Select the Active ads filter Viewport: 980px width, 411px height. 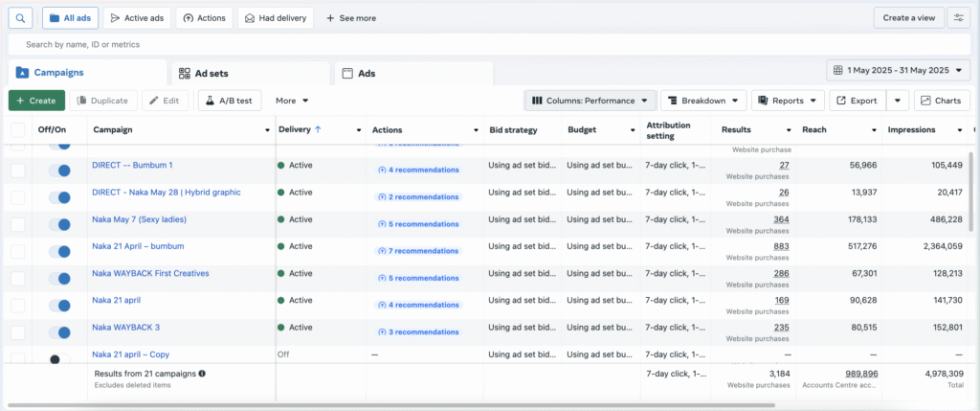[138, 18]
